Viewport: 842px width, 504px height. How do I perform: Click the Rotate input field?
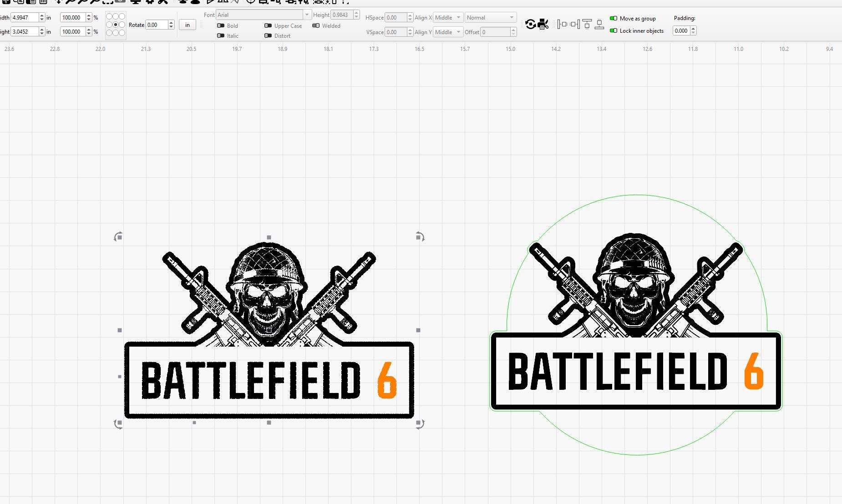157,25
